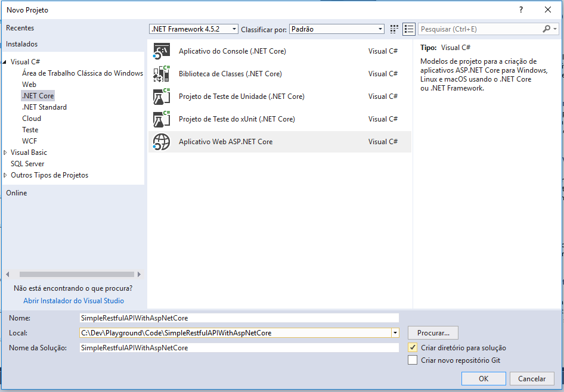
Task: Click OK to create the project
Action: (484, 378)
